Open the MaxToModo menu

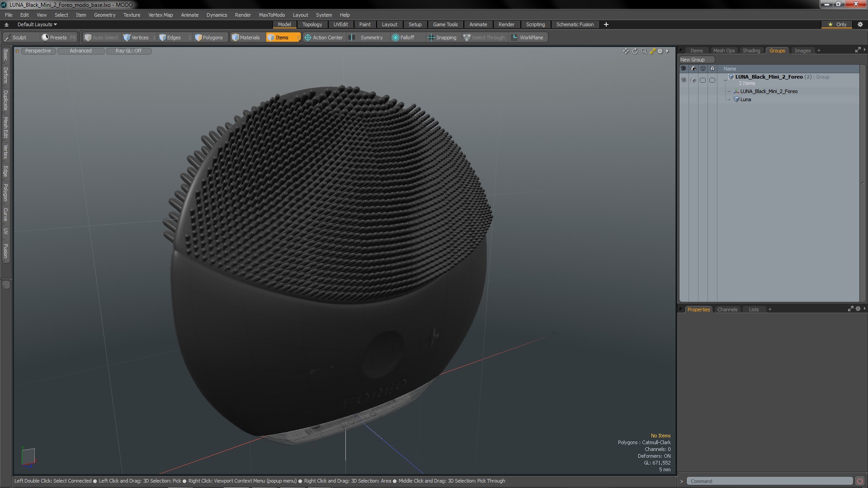click(272, 15)
